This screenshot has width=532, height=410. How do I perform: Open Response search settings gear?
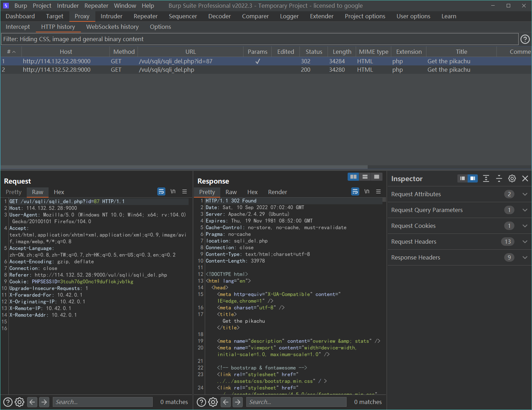point(213,402)
